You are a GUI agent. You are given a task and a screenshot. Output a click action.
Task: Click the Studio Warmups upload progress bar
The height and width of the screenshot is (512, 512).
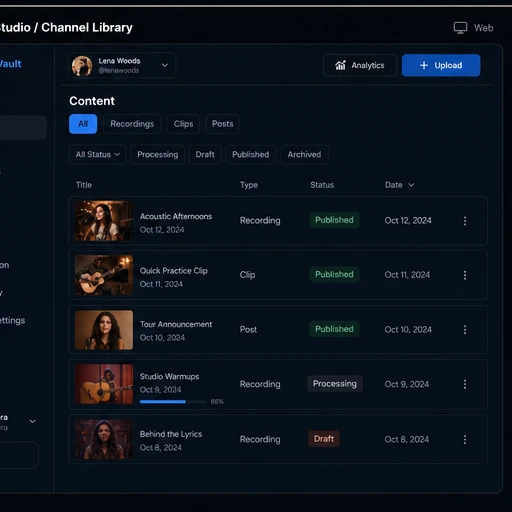point(173,402)
